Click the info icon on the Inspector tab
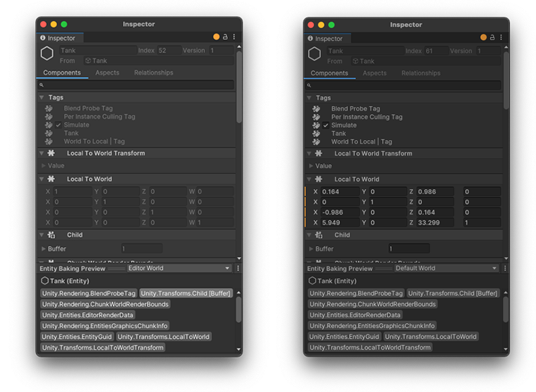The width and height of the screenshot is (536, 392). (44, 38)
